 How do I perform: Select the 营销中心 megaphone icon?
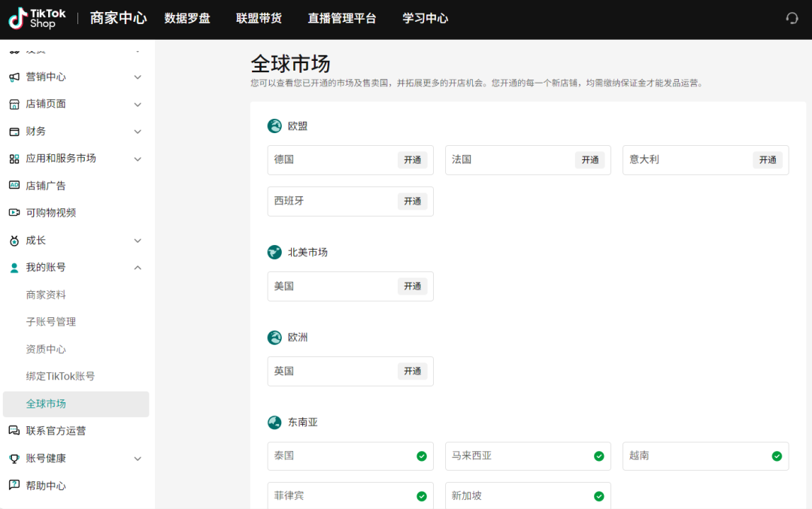click(13, 77)
